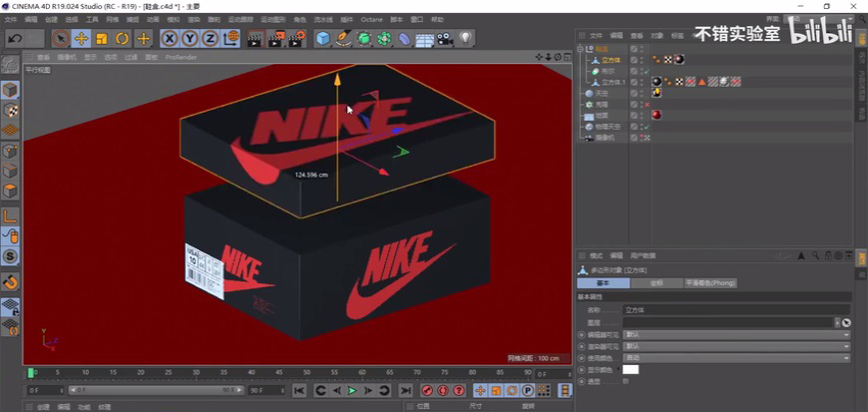Click the 名称 input field containing 立方体
Image resolution: width=868 pixels, height=412 pixels.
pyautogui.click(x=736, y=310)
